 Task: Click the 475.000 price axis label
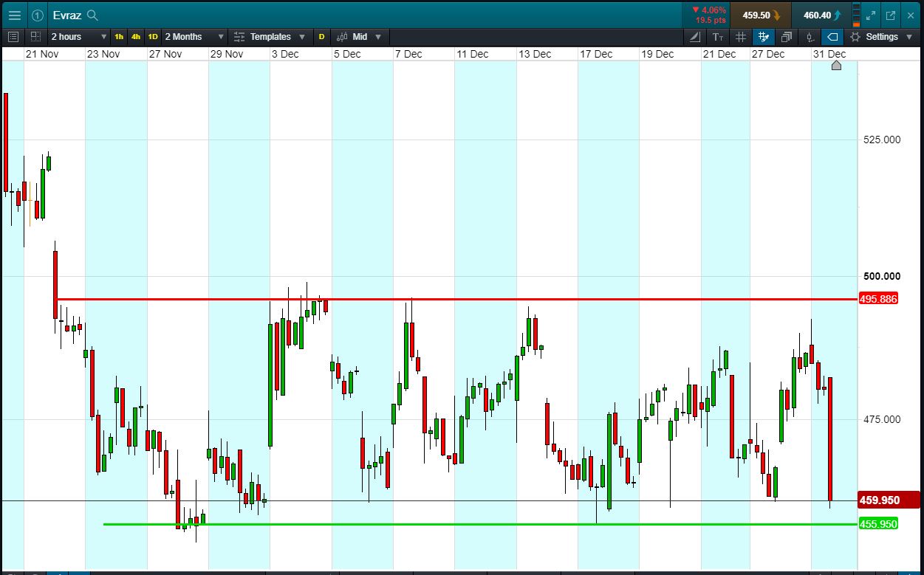click(882, 419)
